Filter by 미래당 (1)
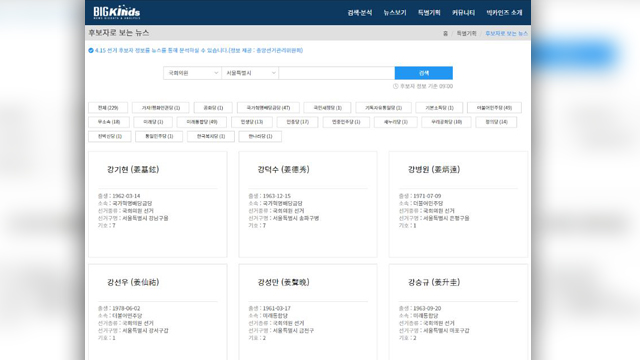 tap(153, 122)
